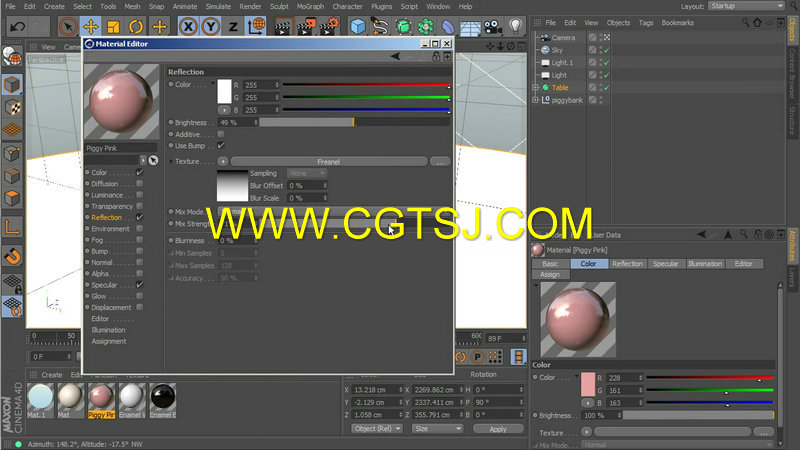Select the black Enamel material thumbnail
Viewport: 800px width, 450px height.
(163, 397)
